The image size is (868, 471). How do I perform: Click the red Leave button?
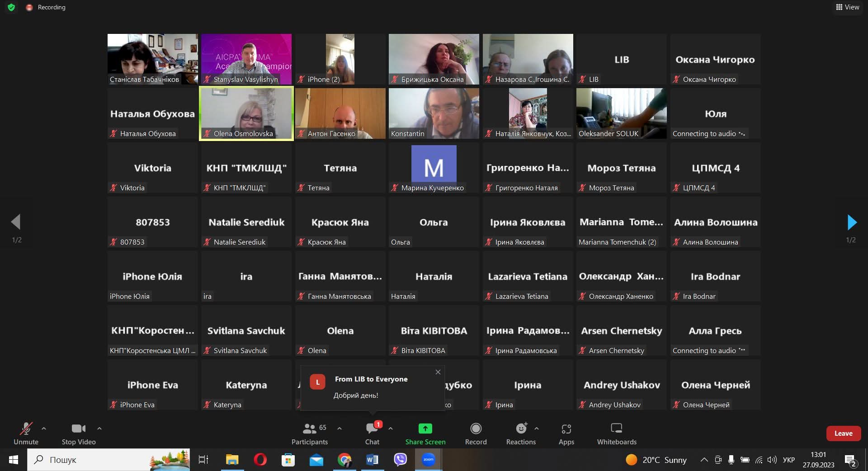click(x=843, y=433)
